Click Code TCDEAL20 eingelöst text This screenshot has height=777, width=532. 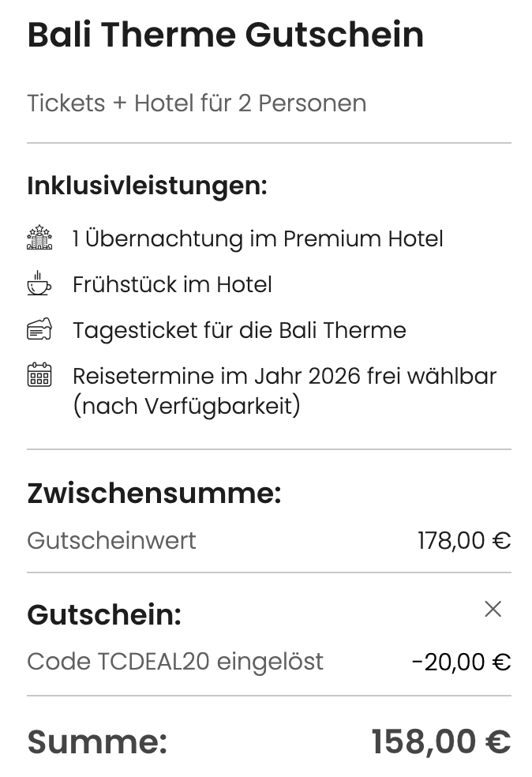click(174, 662)
